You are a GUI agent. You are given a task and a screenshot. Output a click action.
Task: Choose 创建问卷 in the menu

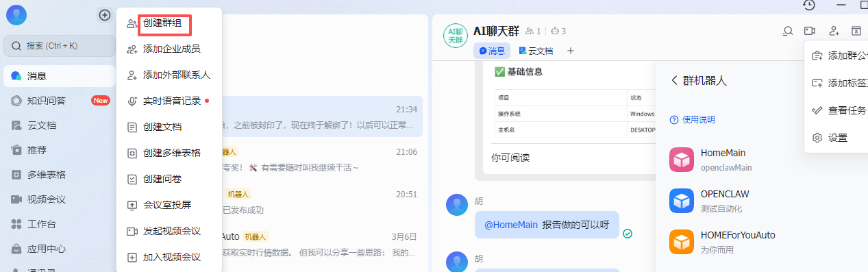click(x=169, y=179)
